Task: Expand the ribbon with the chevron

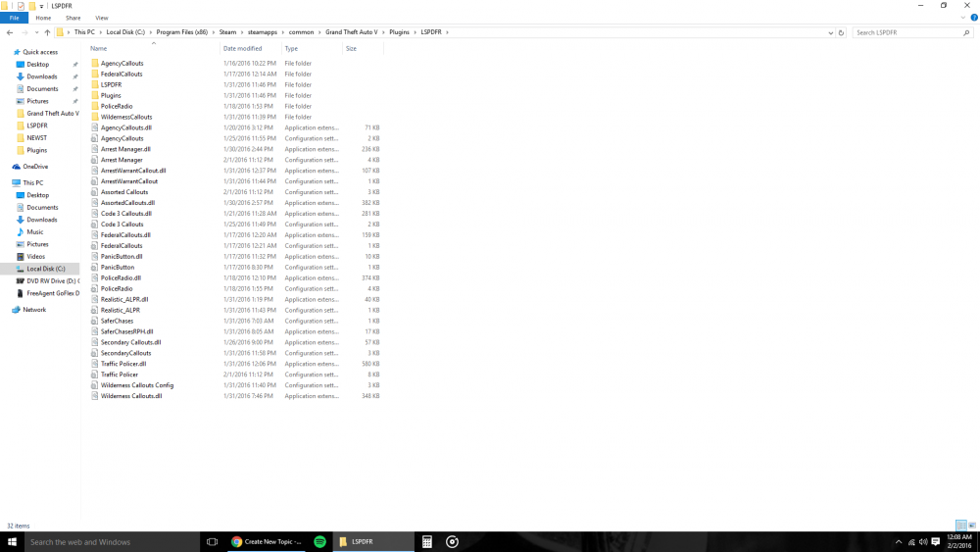Action: pyautogui.click(x=963, y=18)
